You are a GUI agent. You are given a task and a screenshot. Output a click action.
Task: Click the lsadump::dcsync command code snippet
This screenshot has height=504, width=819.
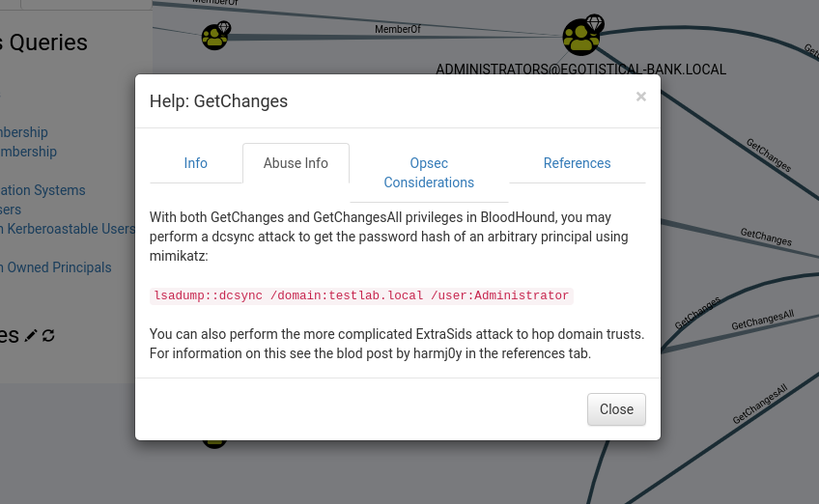(x=361, y=295)
